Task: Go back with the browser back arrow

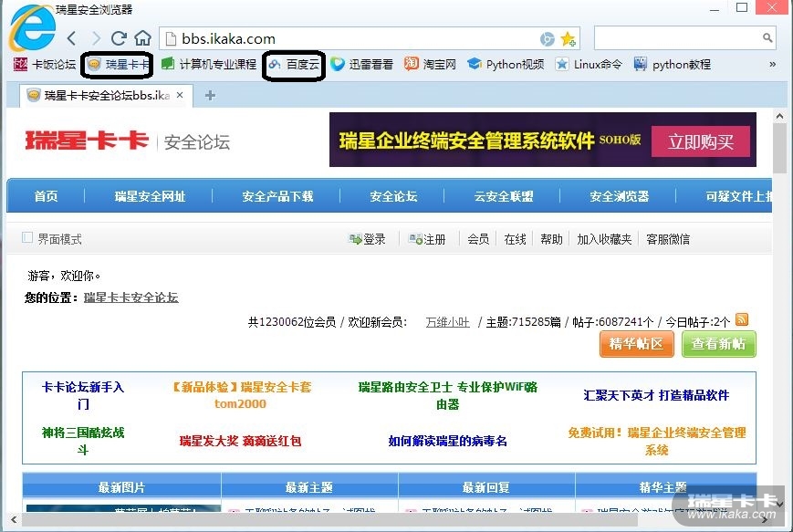Action: click(72, 38)
